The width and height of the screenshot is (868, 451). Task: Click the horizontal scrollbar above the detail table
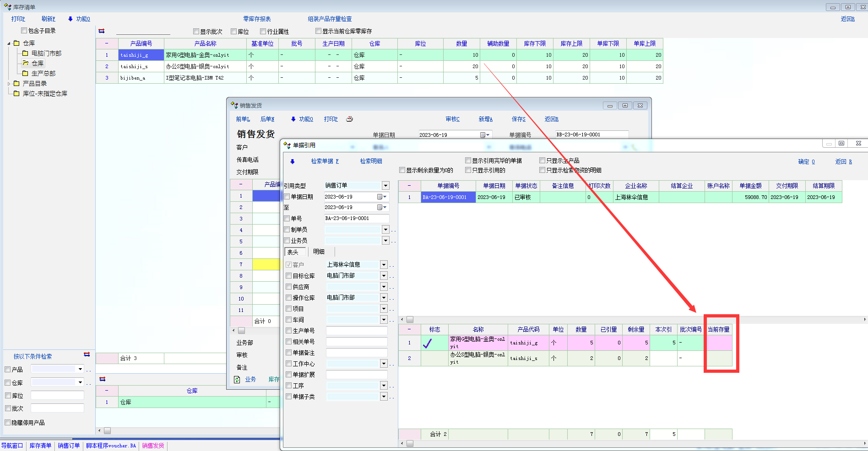632,319
